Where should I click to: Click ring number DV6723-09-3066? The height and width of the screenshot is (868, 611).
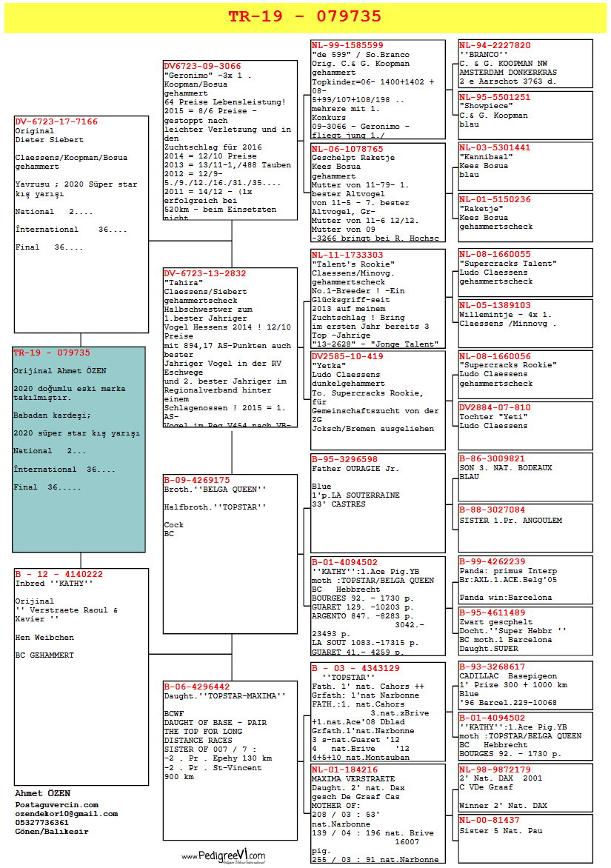tap(203, 66)
